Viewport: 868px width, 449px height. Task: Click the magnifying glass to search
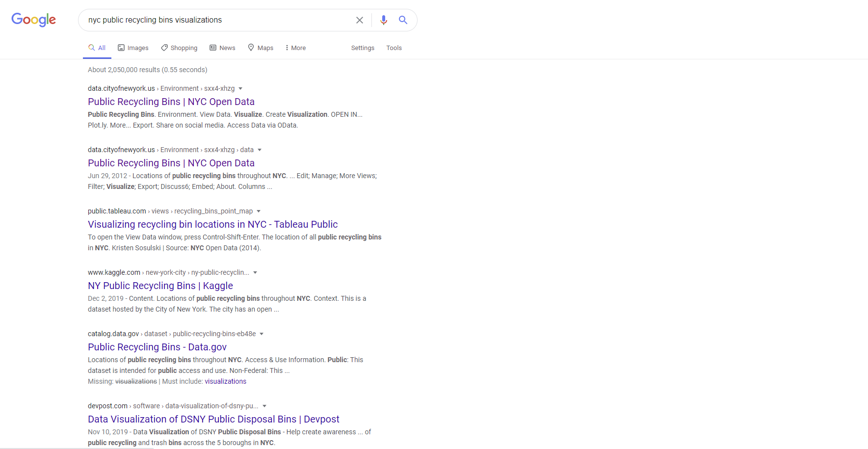[403, 20]
